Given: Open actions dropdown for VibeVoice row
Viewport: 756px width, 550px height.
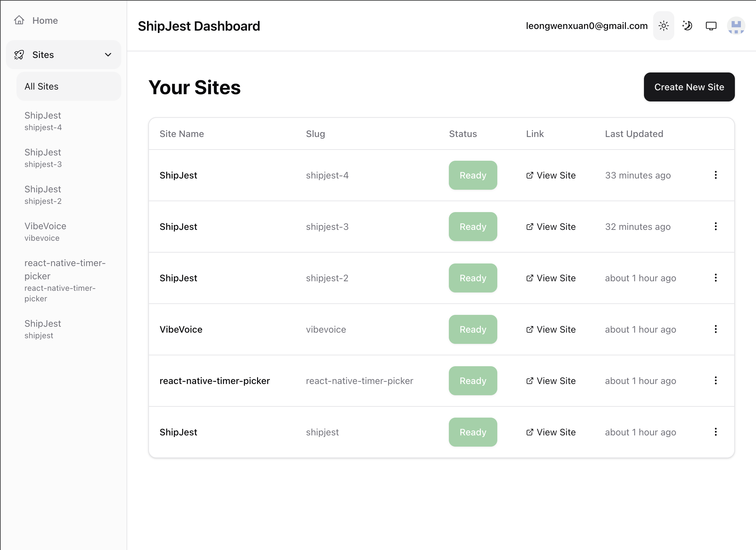Looking at the screenshot, I should tap(715, 329).
